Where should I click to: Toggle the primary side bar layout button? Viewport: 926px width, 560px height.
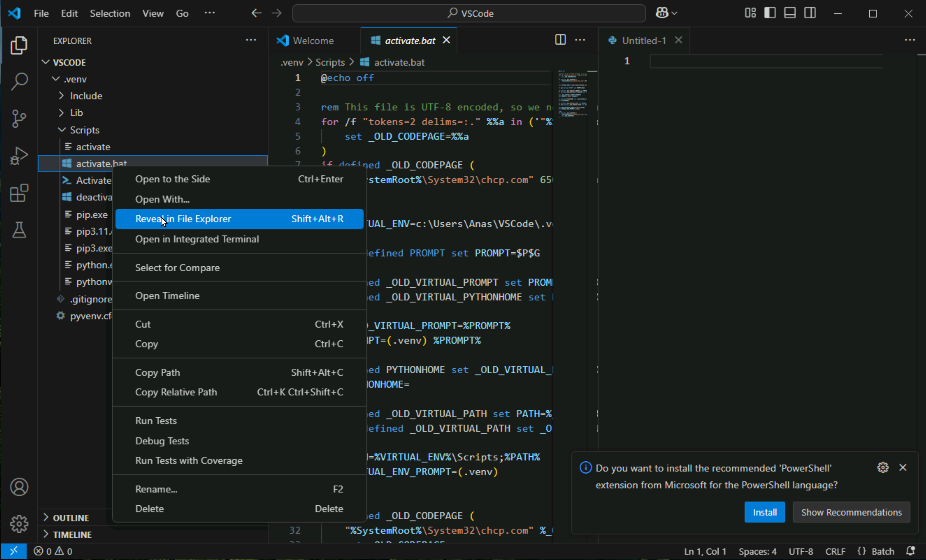[x=770, y=13]
